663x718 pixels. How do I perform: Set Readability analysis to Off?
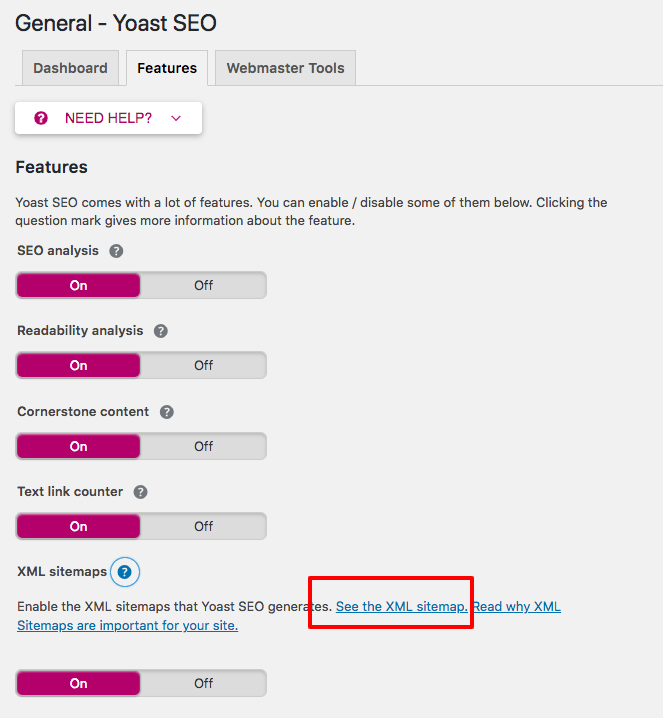203,365
